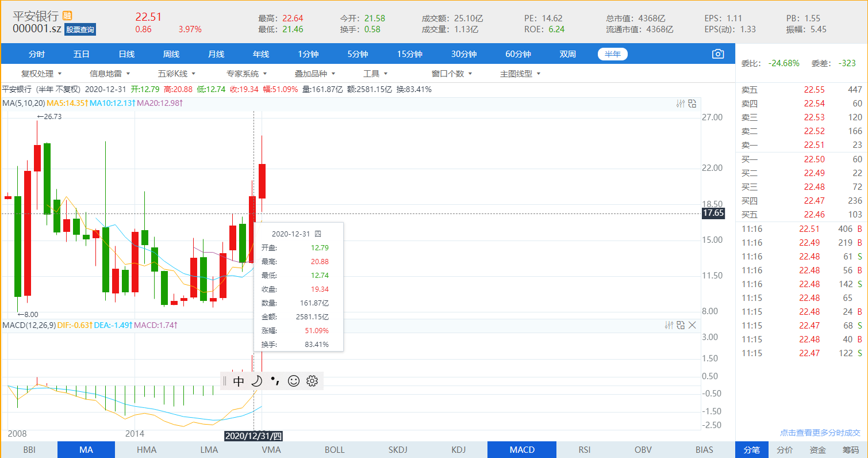Toggle KDJ indicator
This screenshot has width=868, height=458.
click(x=458, y=450)
